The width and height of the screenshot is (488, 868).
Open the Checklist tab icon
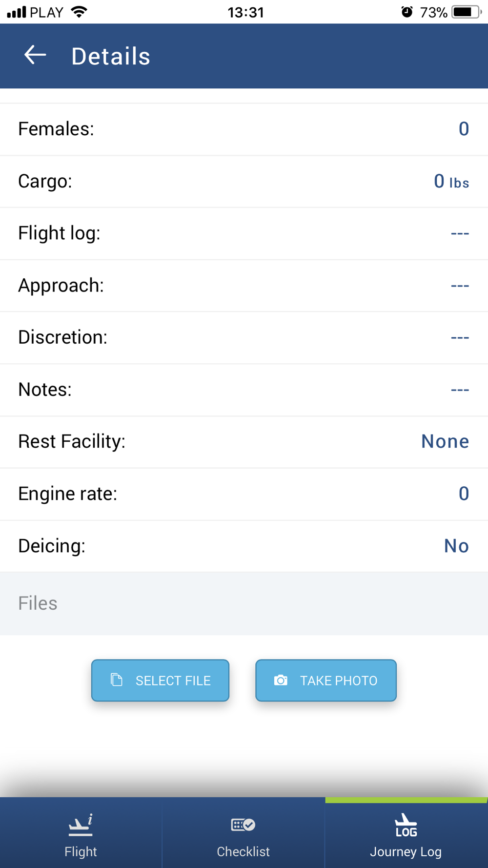point(243,825)
